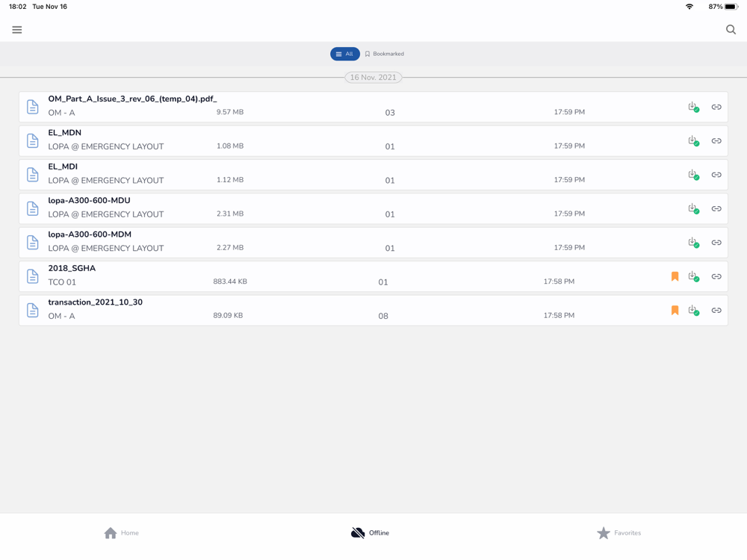
Task: Click revision number 08
Action: point(383,316)
